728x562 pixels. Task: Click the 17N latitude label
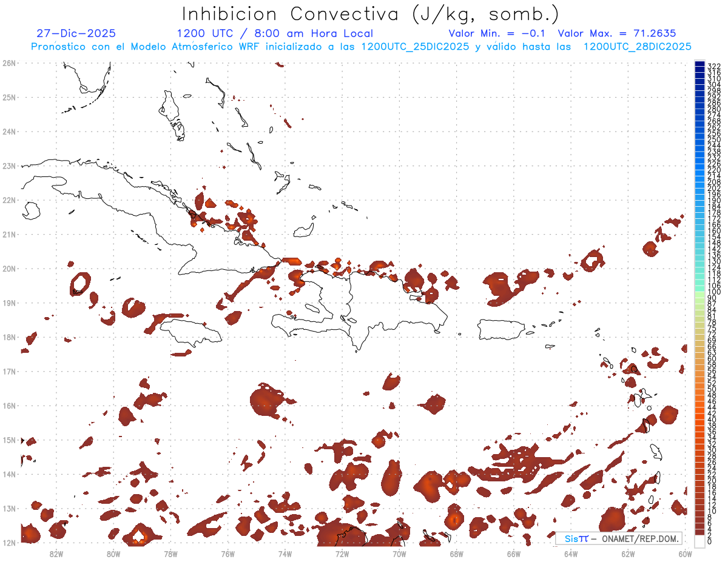(8, 371)
